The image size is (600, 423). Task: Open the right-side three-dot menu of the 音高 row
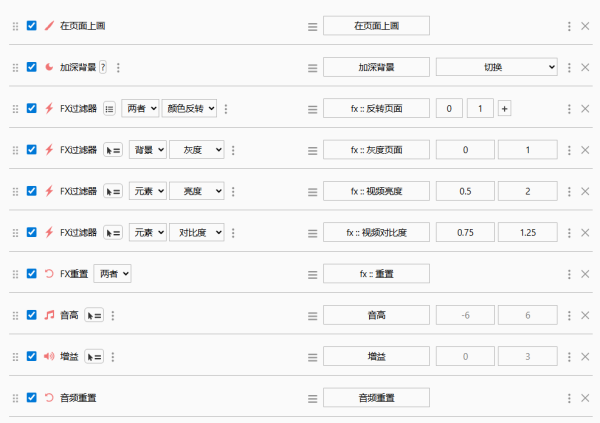point(569,315)
